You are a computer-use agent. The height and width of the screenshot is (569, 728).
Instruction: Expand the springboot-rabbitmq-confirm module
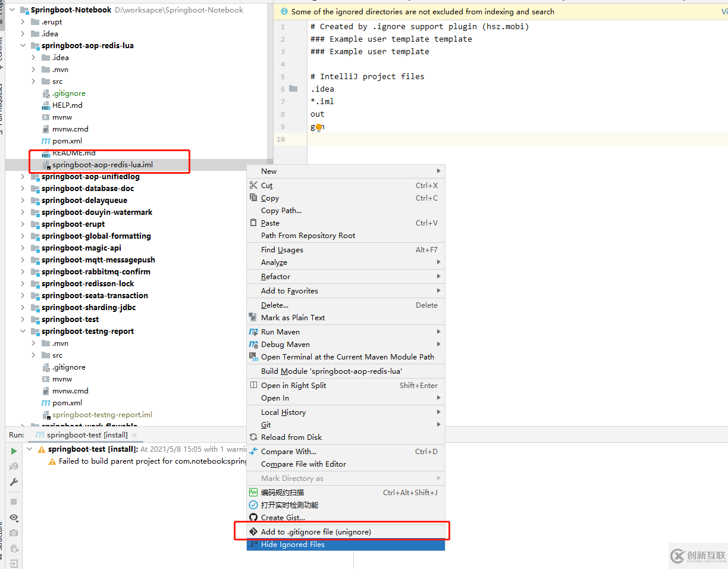point(23,272)
